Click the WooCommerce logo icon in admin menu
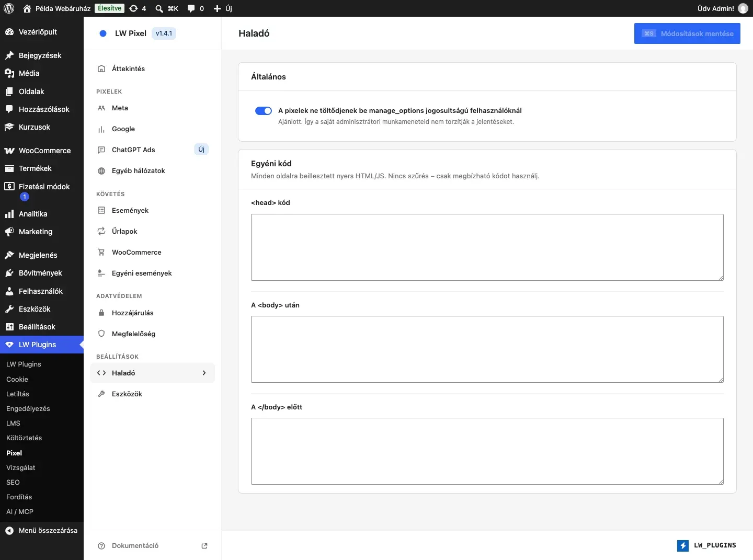 point(9,151)
